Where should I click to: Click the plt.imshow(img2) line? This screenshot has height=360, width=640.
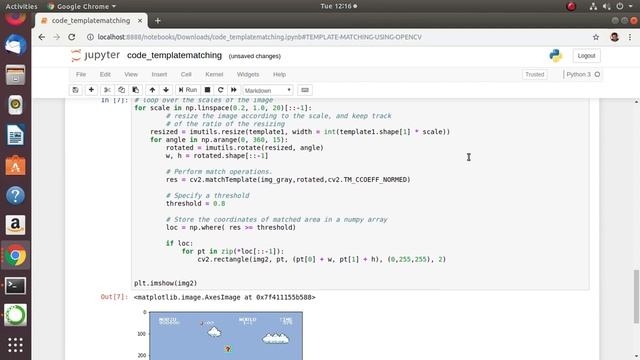pyautogui.click(x=166, y=283)
